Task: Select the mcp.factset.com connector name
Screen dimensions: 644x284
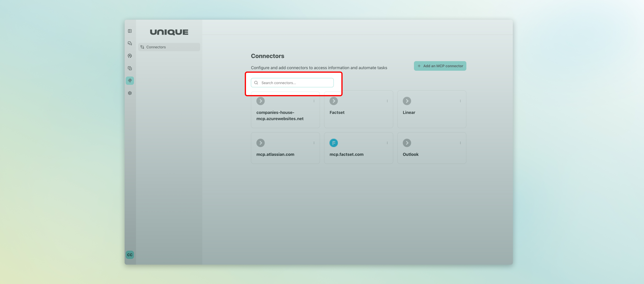Action: tap(346, 154)
